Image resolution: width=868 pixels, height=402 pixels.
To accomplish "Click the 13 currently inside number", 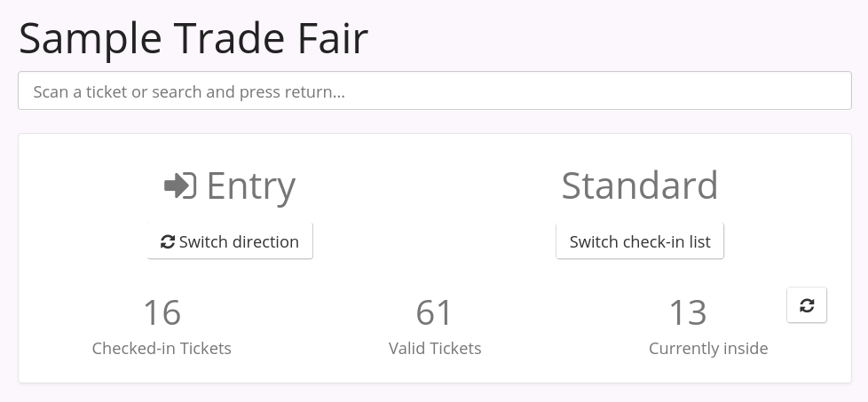I will pos(688,312).
